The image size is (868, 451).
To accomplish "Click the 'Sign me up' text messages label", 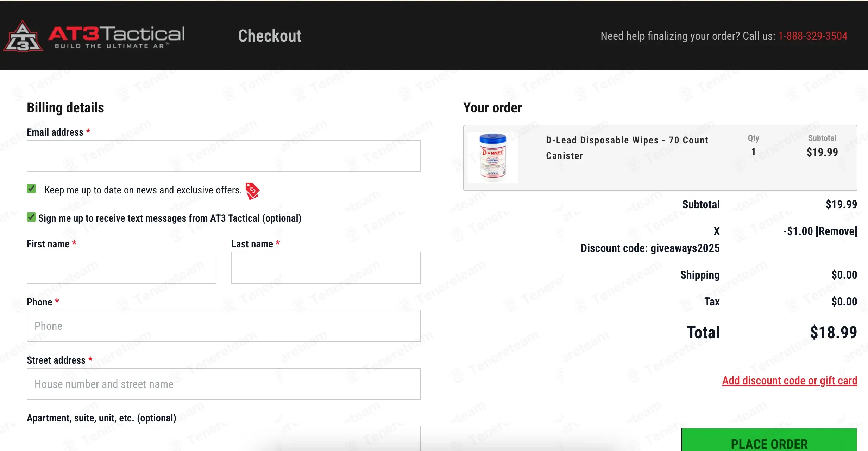I will [x=170, y=218].
